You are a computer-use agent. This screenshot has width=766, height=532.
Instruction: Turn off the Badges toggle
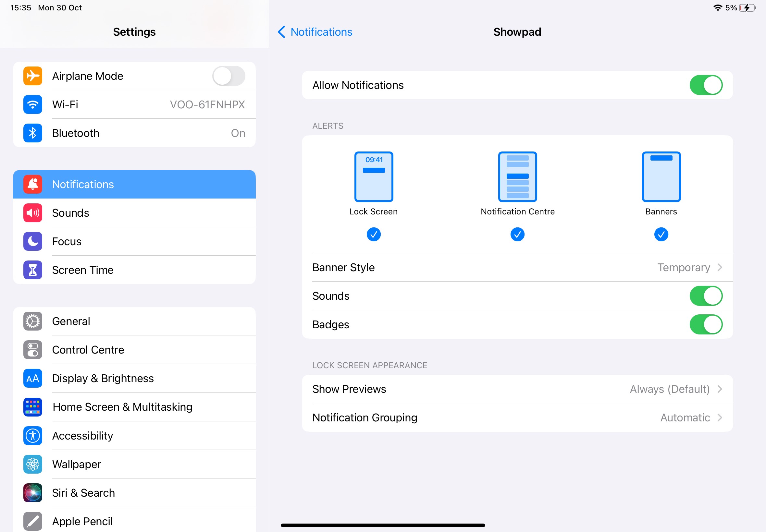[x=706, y=324]
